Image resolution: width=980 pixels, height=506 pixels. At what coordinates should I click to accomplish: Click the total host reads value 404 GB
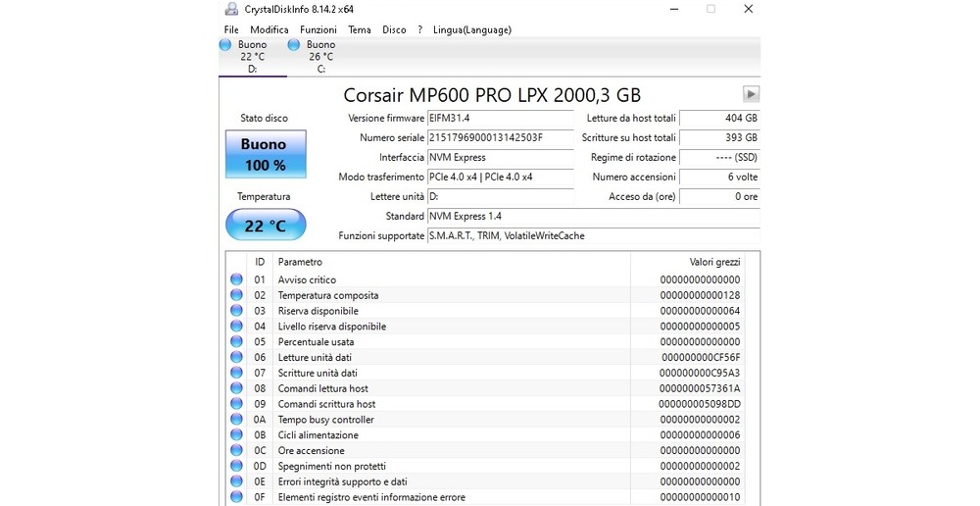(x=719, y=118)
